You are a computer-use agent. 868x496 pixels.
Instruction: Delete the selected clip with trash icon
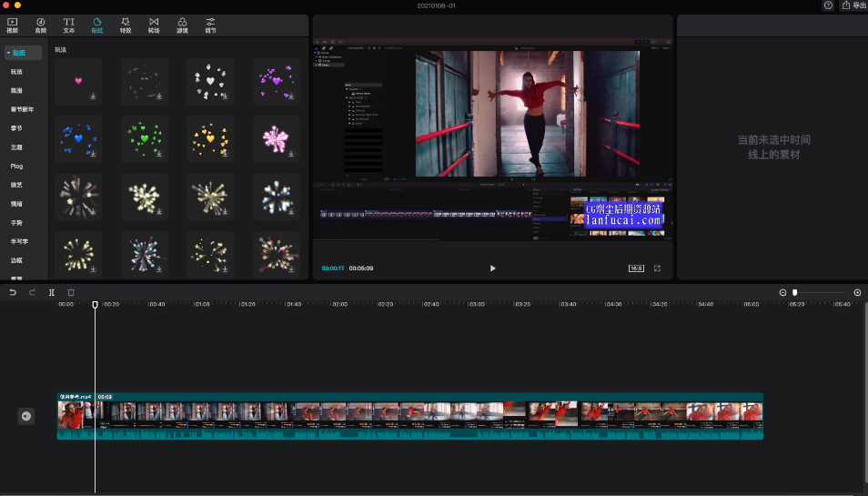tap(71, 292)
